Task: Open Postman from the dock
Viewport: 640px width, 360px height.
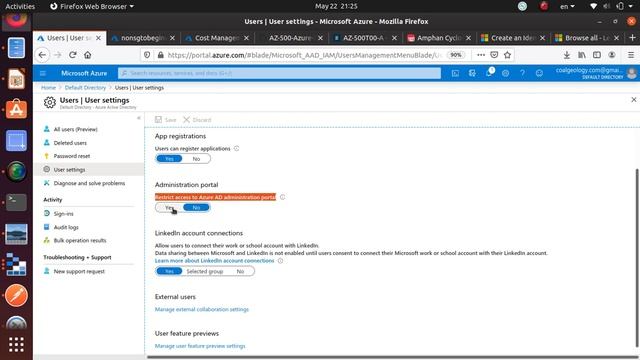Action: click(x=16, y=295)
